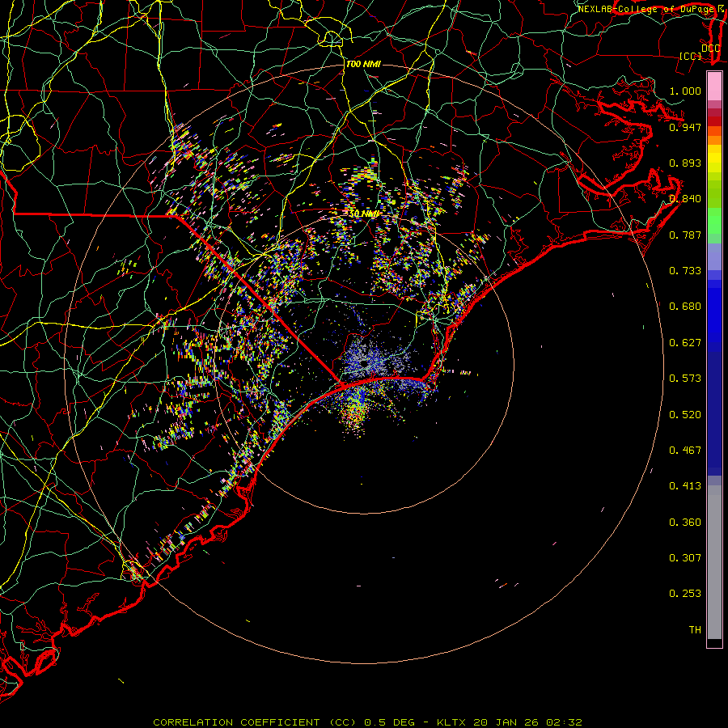Click the [CC] label above the color bar
Image resolution: width=728 pixels, height=728 pixels.
tap(691, 56)
